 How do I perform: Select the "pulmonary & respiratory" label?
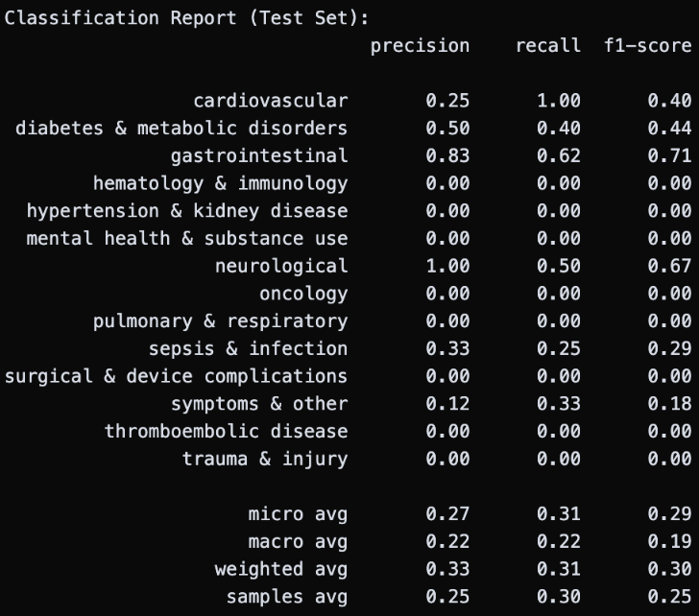220,321
